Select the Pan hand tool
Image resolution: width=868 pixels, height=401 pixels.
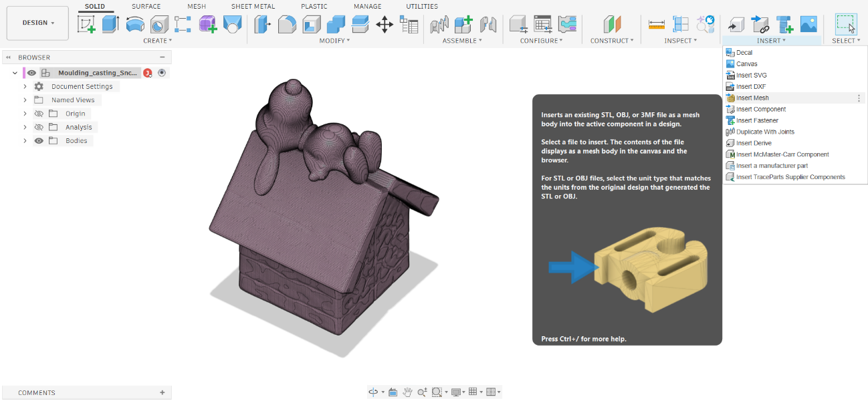pyautogui.click(x=407, y=392)
